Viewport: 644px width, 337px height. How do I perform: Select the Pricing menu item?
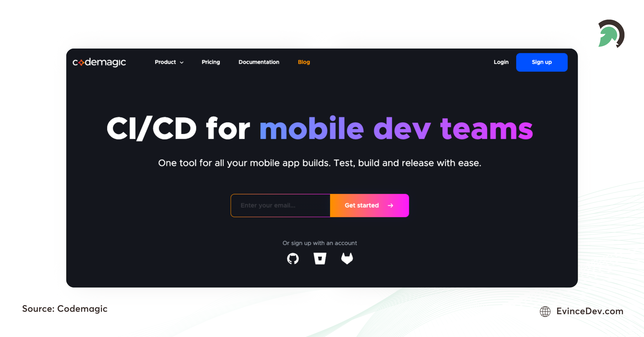pyautogui.click(x=210, y=62)
